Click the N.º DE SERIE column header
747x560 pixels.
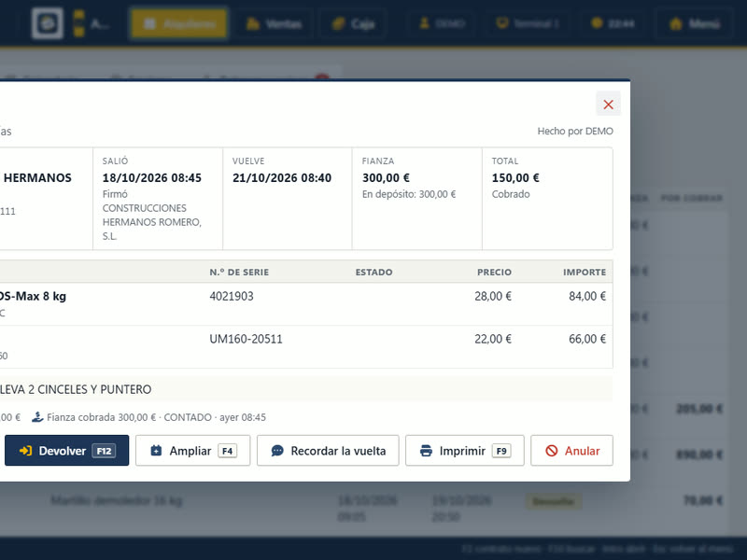pyautogui.click(x=239, y=273)
